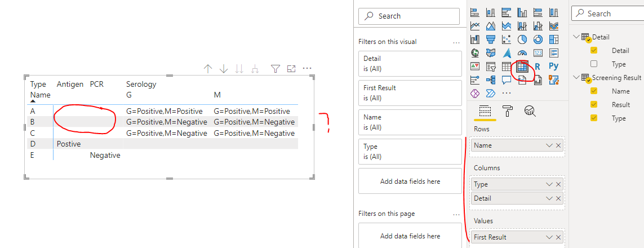
Task: Uncheck Result field in Screening Result
Action: click(x=593, y=104)
